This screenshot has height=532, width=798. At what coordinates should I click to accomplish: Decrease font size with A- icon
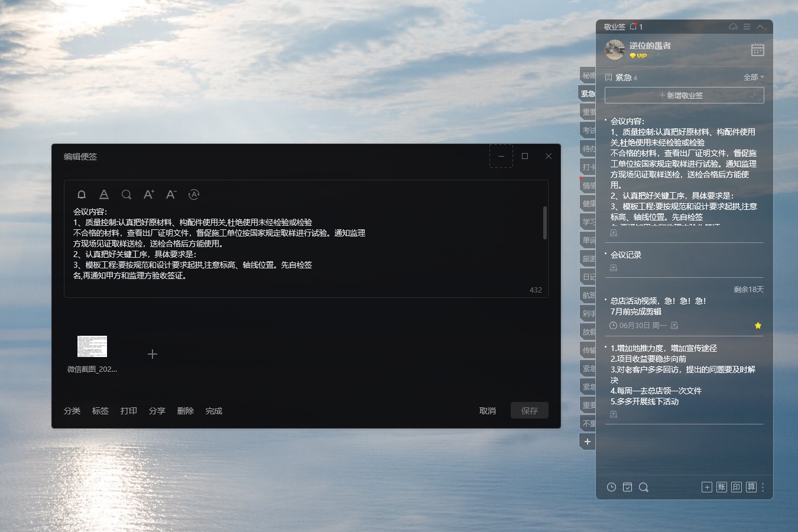(x=171, y=194)
